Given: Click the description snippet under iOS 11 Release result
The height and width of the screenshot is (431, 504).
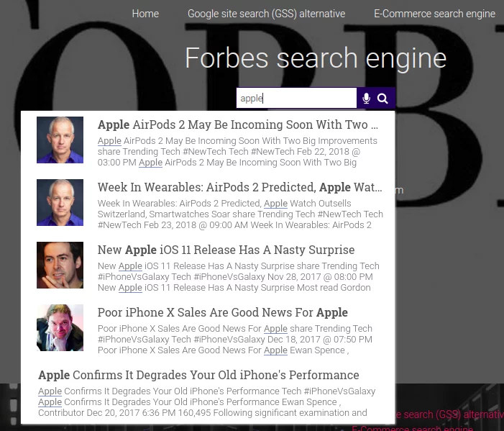Looking at the screenshot, I should click(238, 277).
